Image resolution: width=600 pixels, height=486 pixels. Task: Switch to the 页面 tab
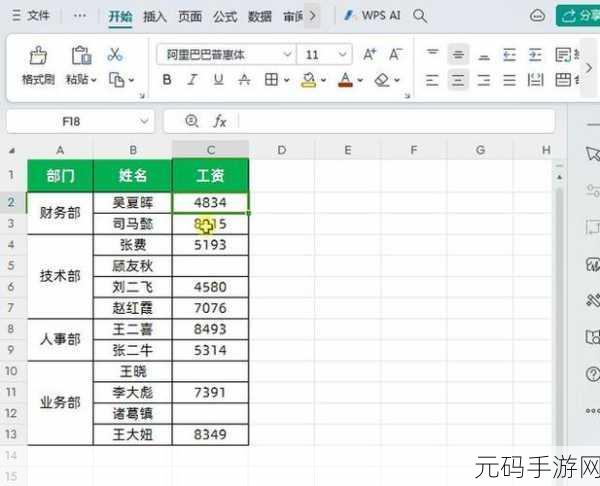(190, 16)
